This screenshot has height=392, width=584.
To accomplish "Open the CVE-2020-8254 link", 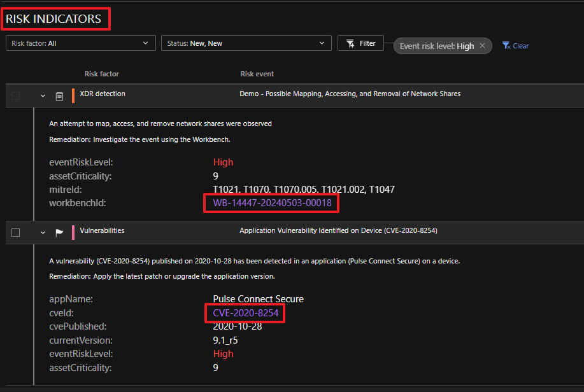I will click(x=245, y=313).
